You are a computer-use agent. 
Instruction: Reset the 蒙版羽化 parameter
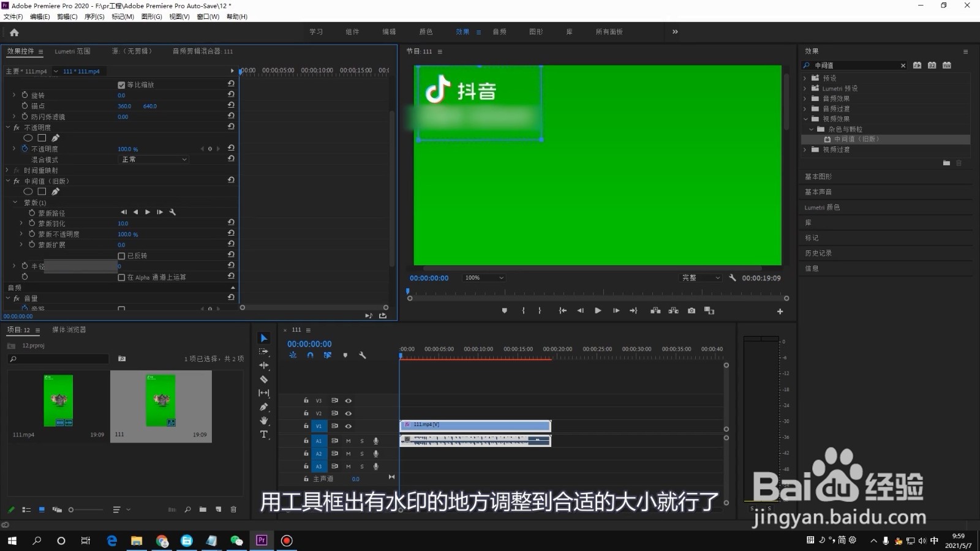[x=231, y=223]
